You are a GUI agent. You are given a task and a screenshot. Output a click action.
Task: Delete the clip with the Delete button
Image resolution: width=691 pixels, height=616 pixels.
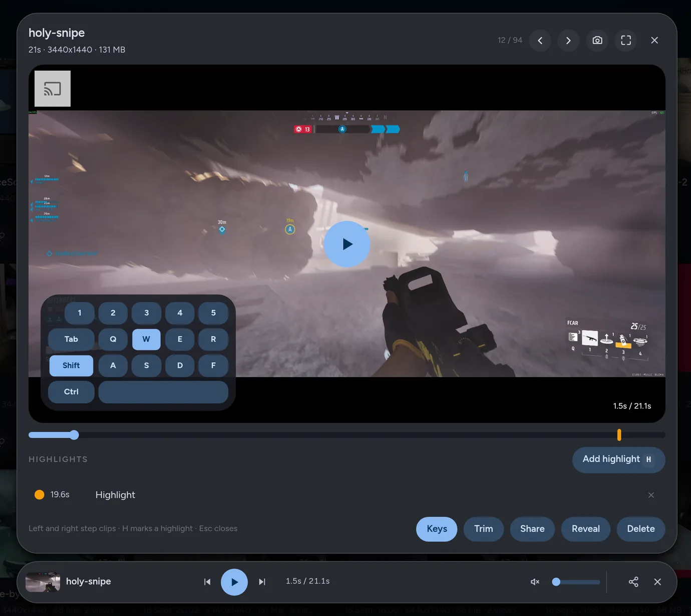pos(641,529)
